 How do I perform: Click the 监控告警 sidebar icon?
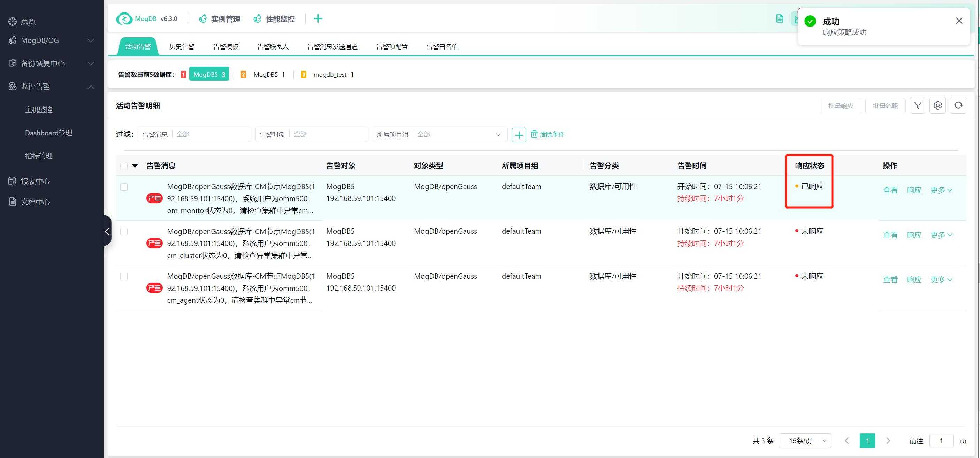[13, 87]
